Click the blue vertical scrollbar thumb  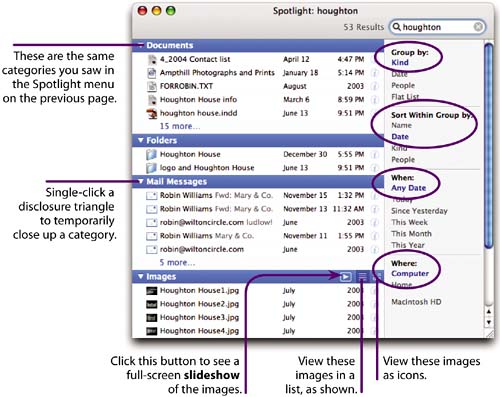489,146
